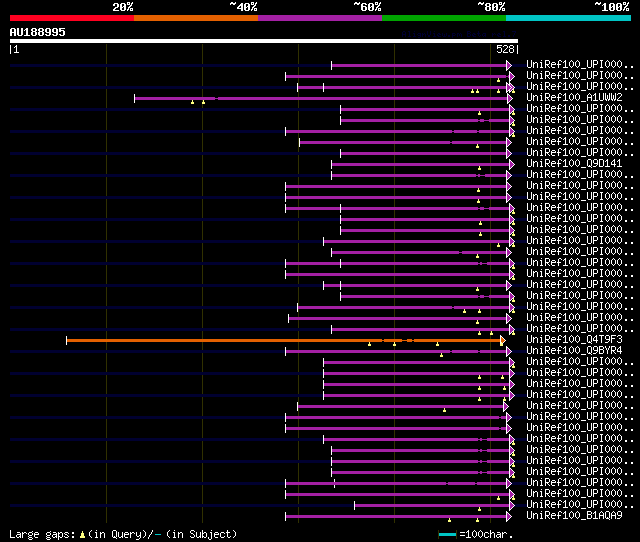Click the yellow query-gap icon in the legend
640x542 pixels.
tap(82, 534)
